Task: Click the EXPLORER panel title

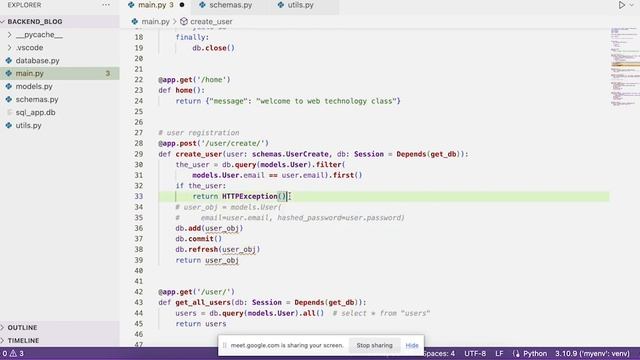Action: pos(24,5)
